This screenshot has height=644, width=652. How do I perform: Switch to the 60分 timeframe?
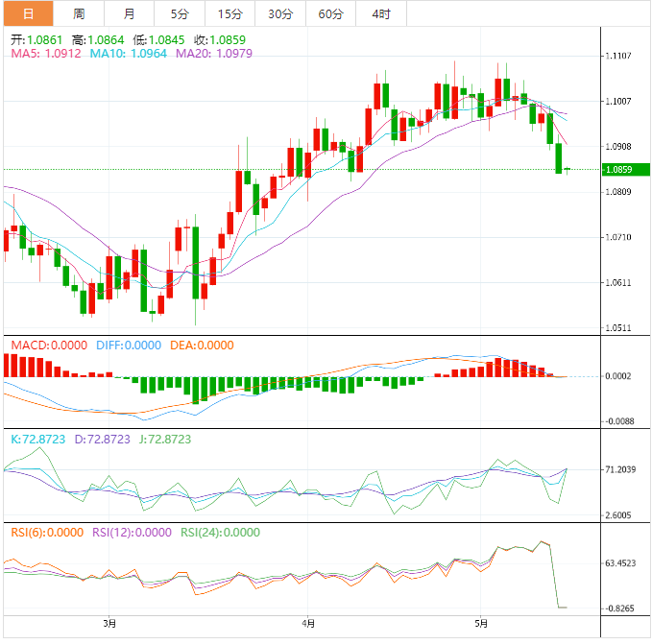pyautogui.click(x=330, y=13)
